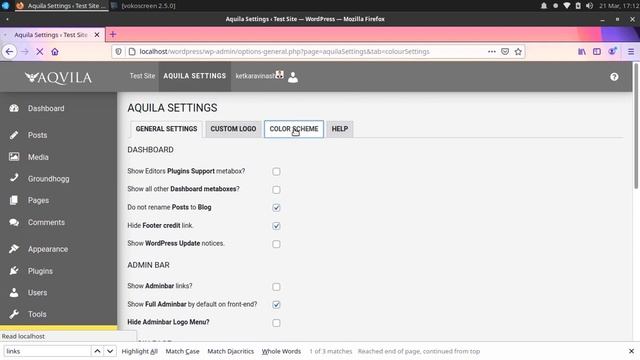640x360 pixels.
Task: Toggle Firefox sidebar view icon
Action: pos(597,51)
